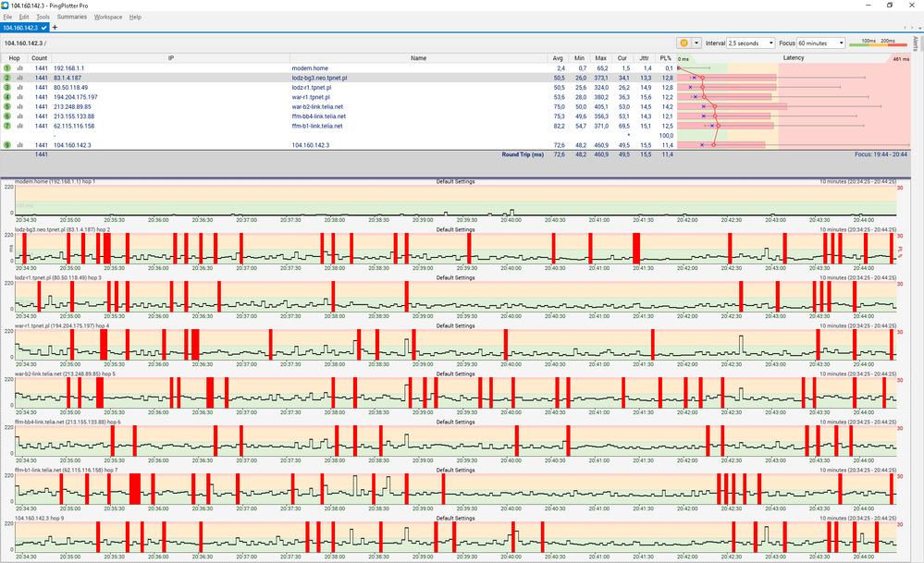Open the Alerts side panel

[x=917, y=43]
